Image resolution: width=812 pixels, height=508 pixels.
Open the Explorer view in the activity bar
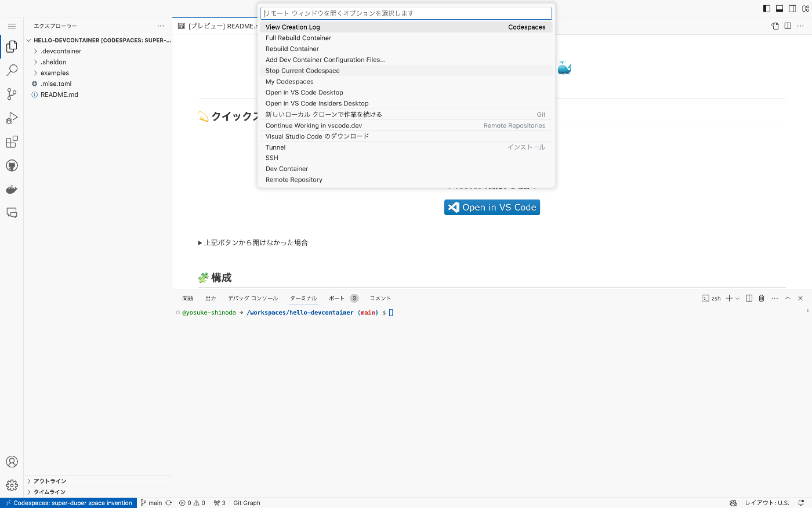click(x=12, y=46)
